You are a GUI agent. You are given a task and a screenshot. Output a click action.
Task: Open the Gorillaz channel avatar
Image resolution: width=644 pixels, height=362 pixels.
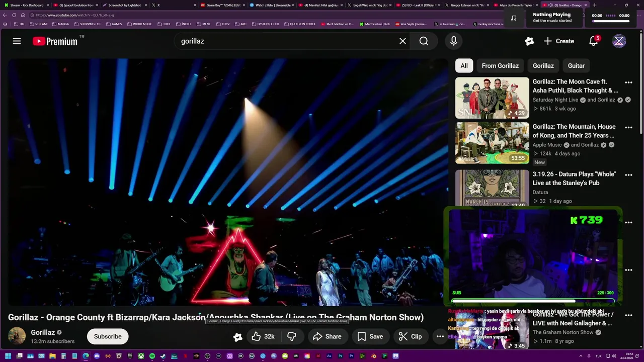point(17,336)
